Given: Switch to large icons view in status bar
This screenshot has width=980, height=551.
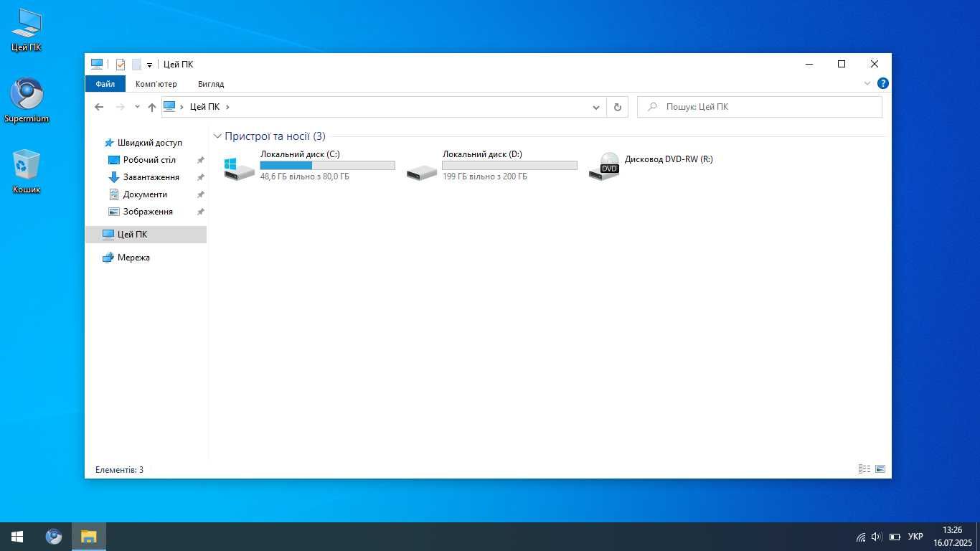Looking at the screenshot, I should pos(880,469).
